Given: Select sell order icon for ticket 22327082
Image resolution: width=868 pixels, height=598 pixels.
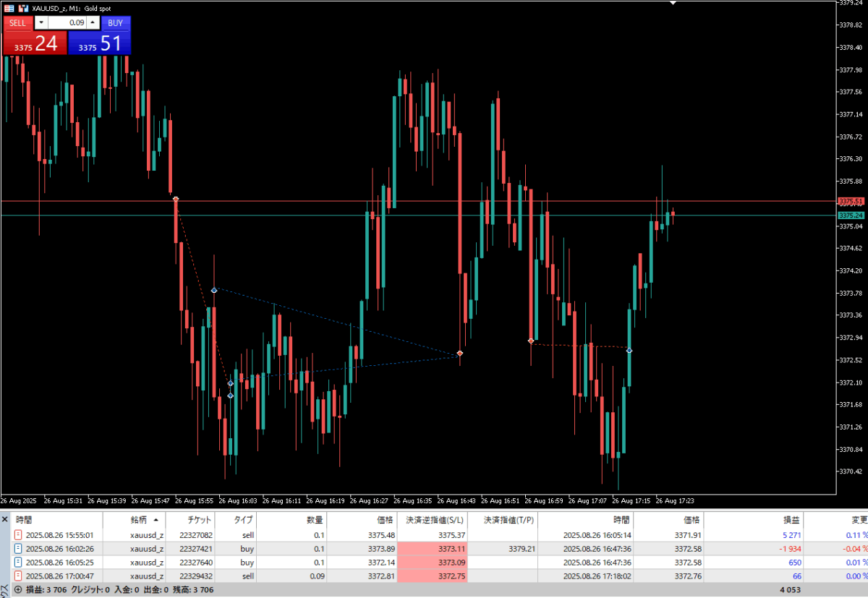Looking at the screenshot, I should click(18, 535).
